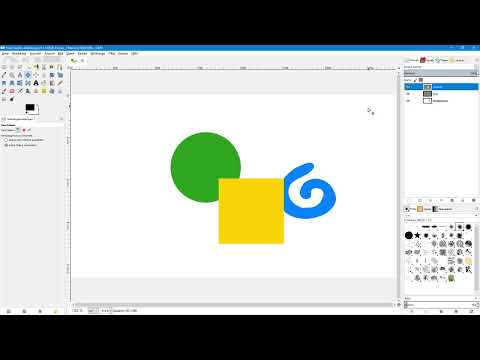This screenshot has height=360, width=480.
Task: Select the Clone stamp tool
Action: pyautogui.click(x=36, y=91)
